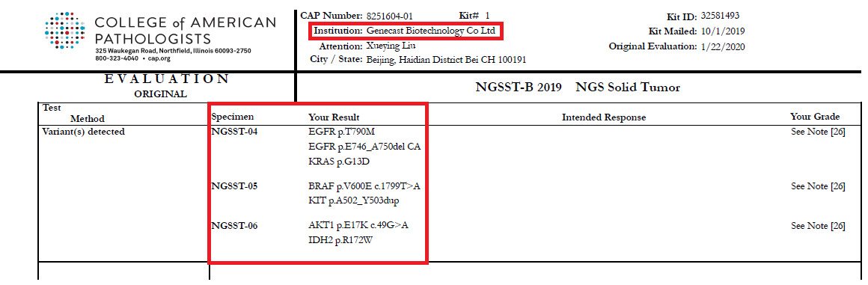Click the NGSST-06 specimen label

pos(235,226)
